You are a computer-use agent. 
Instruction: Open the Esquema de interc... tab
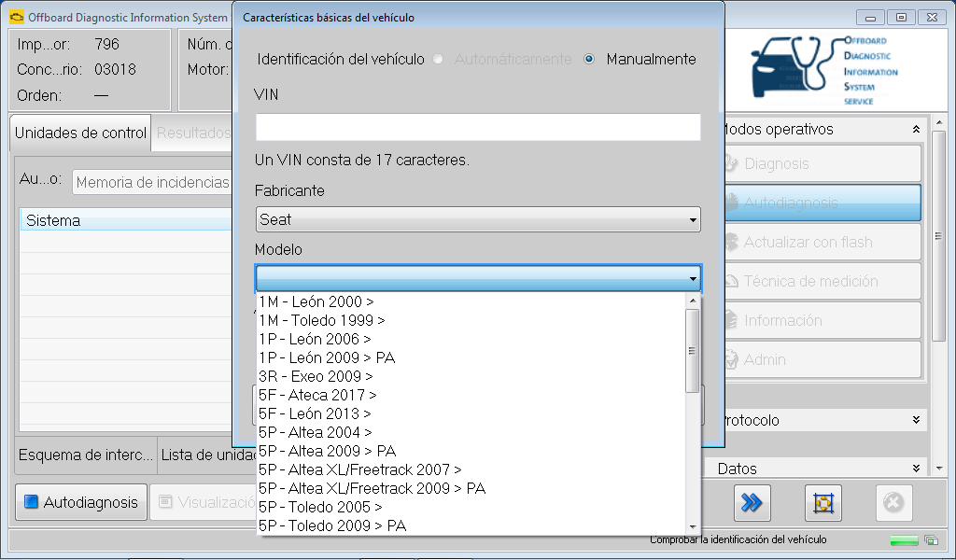(86, 455)
